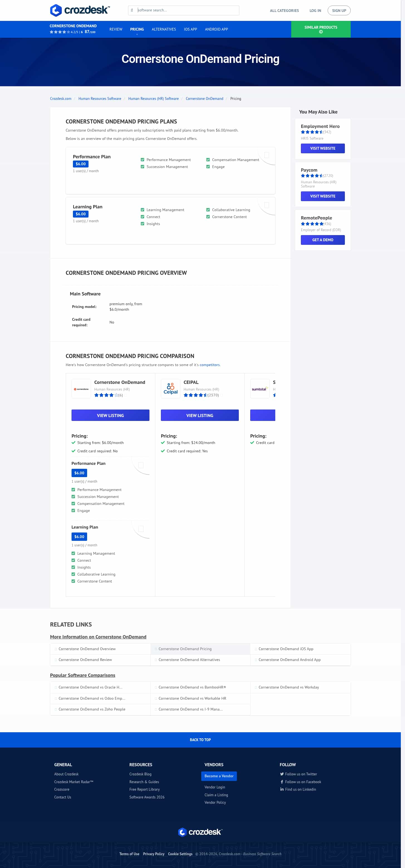Open the Human Resources Software breadcrumb

click(x=100, y=99)
